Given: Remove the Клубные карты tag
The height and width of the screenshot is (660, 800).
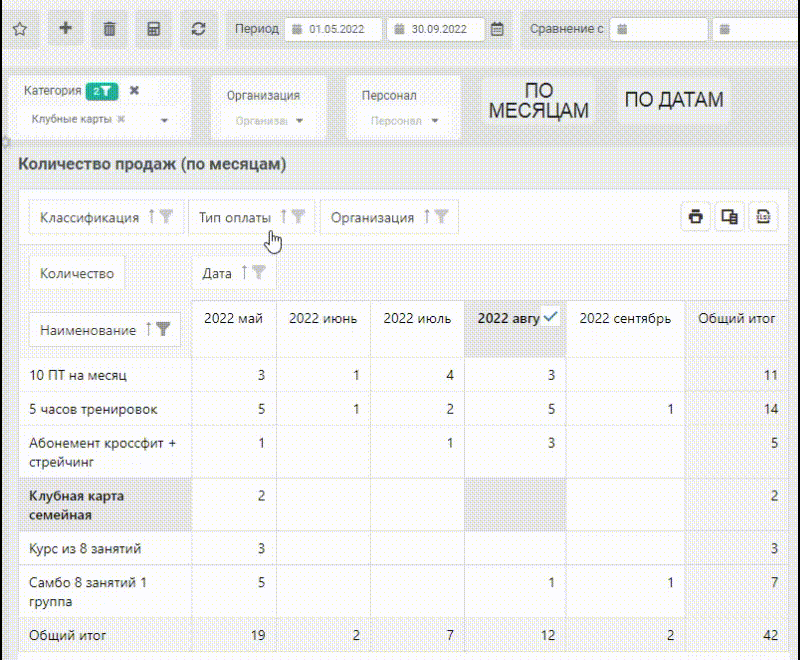Looking at the screenshot, I should click(121, 119).
